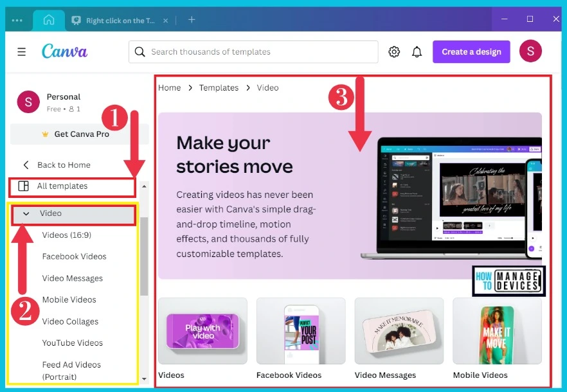Screen dimensions: 567x392
Task: Click the crown icon on Get Canva Pro
Action: tap(45, 134)
